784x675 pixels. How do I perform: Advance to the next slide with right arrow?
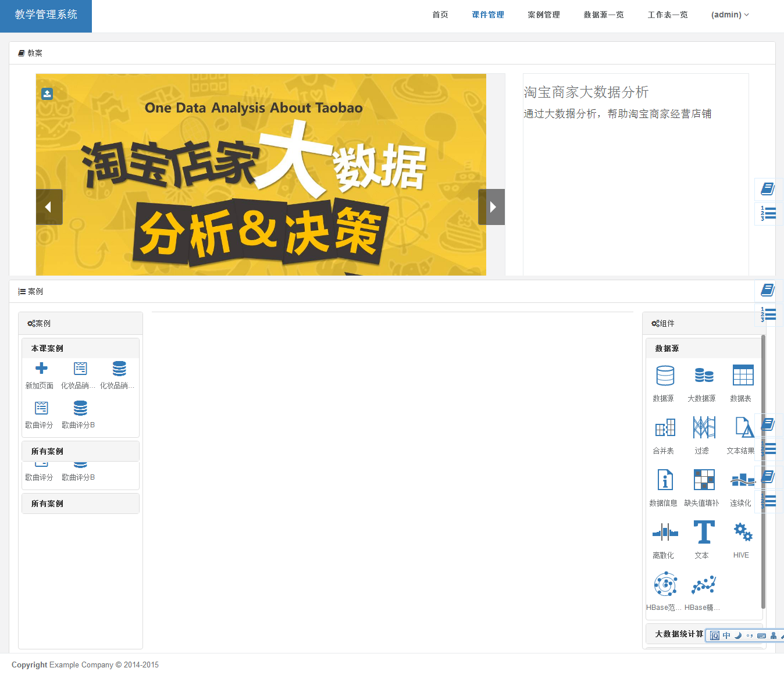[x=491, y=207]
